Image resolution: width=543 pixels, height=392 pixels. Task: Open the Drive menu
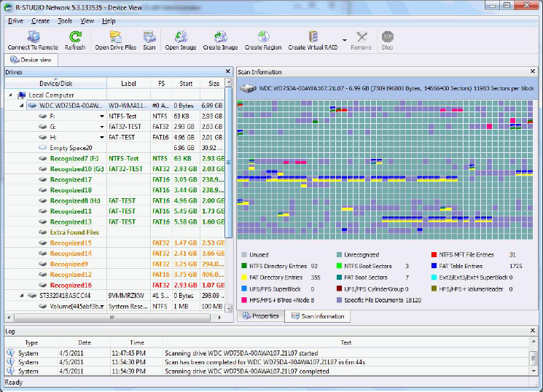(15, 21)
